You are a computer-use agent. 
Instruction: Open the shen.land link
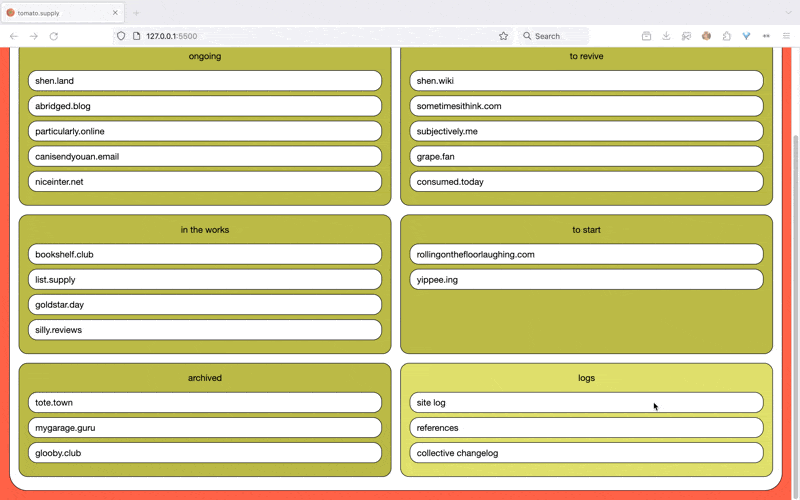pos(205,81)
